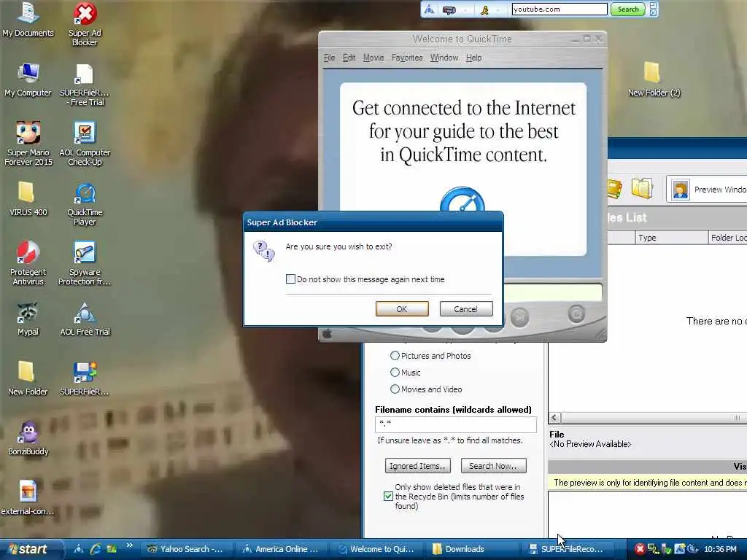747x560 pixels.
Task: Open the QuickTime Help menu
Action: pos(473,58)
